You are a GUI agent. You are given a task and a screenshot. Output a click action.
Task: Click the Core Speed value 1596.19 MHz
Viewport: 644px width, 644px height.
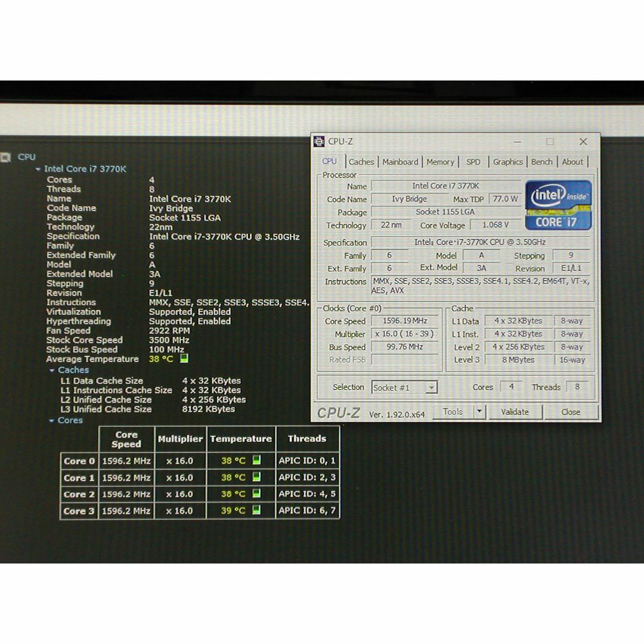(405, 321)
